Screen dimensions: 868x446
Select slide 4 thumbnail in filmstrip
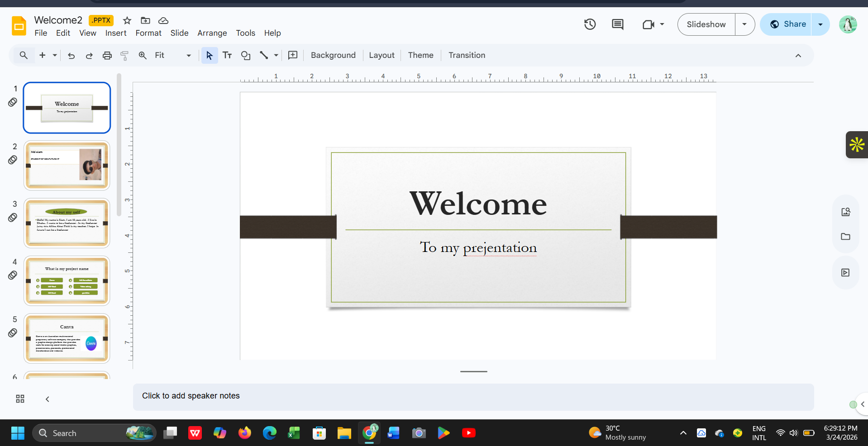pos(67,280)
